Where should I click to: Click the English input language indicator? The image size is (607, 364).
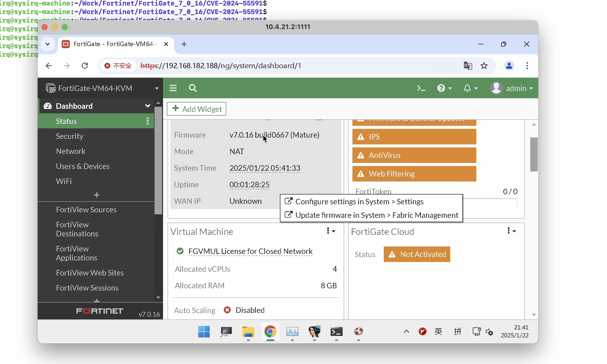click(x=438, y=331)
